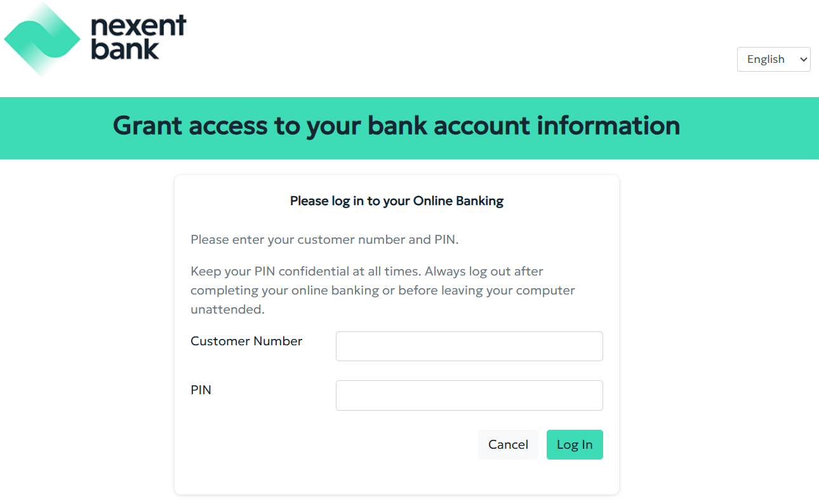Click the "Please log in to your Online Banking" title
Image resolution: width=819 pixels, height=504 pixels.
(396, 201)
